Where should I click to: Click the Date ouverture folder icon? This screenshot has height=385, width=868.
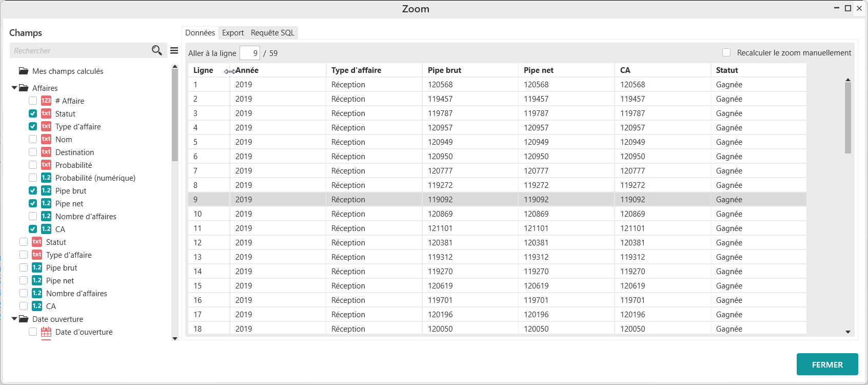(x=24, y=319)
